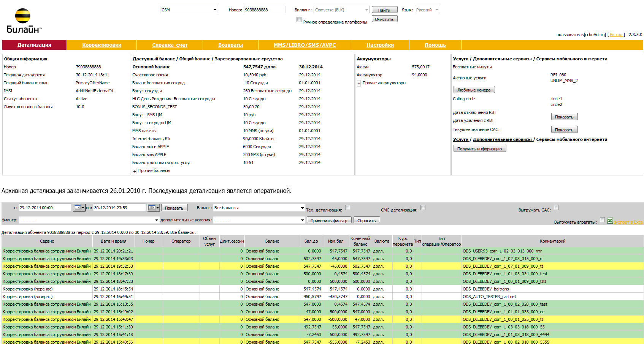The width and height of the screenshot is (644, 344).
Task: Click the lower Услуги link
Action: 460,139
